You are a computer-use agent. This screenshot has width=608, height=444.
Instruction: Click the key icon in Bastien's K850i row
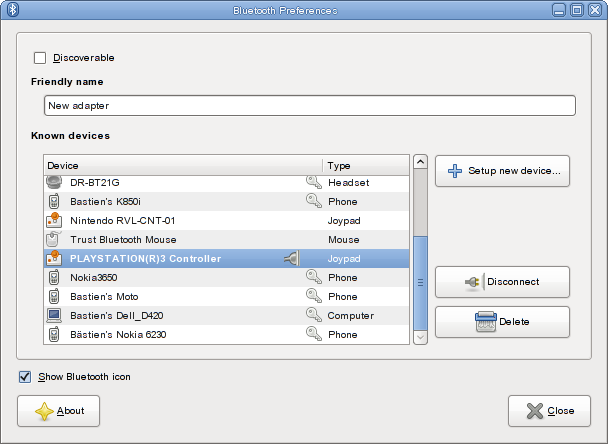pos(314,201)
